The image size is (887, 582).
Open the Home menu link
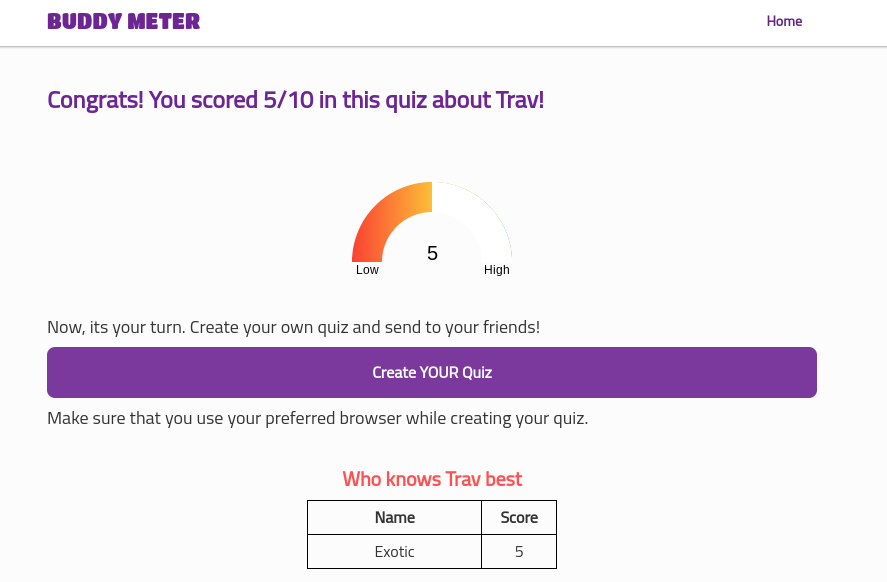[x=784, y=21]
